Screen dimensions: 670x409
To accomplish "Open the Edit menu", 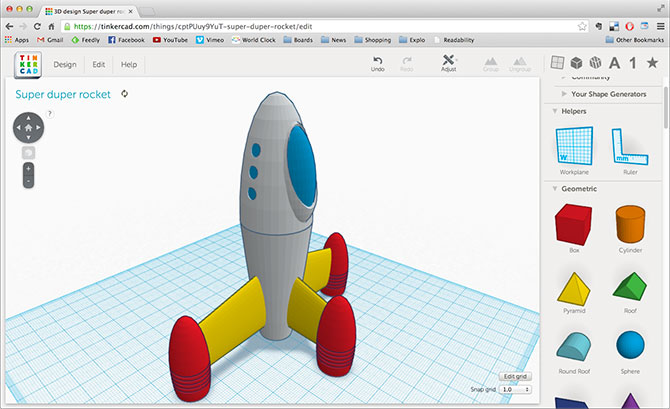I will point(99,65).
